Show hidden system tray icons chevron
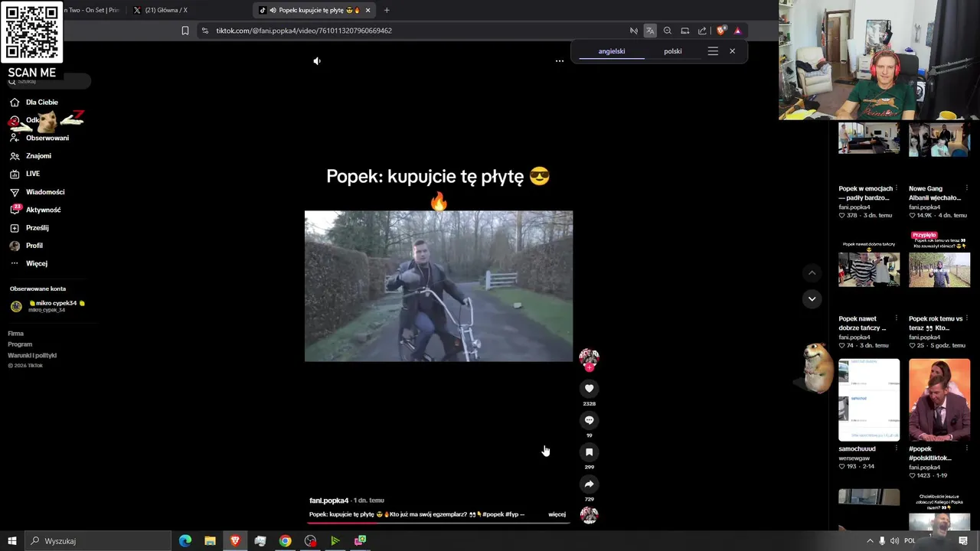The height and width of the screenshot is (551, 980). [x=870, y=541]
